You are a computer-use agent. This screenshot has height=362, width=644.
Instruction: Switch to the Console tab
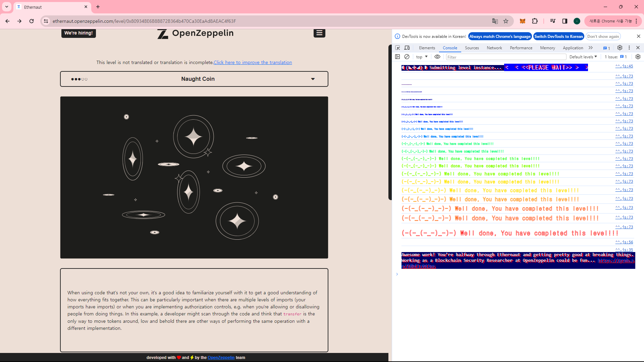click(x=450, y=48)
